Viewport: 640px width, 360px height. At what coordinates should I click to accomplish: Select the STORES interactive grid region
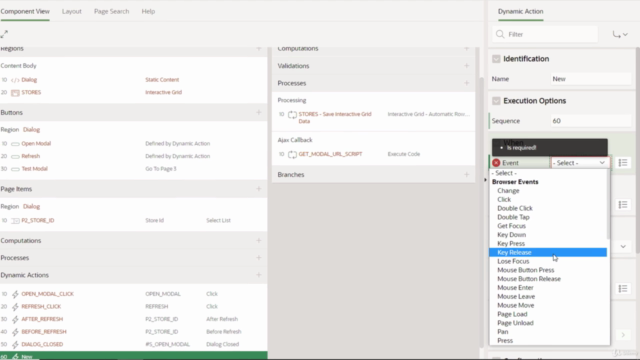pyautogui.click(x=31, y=93)
